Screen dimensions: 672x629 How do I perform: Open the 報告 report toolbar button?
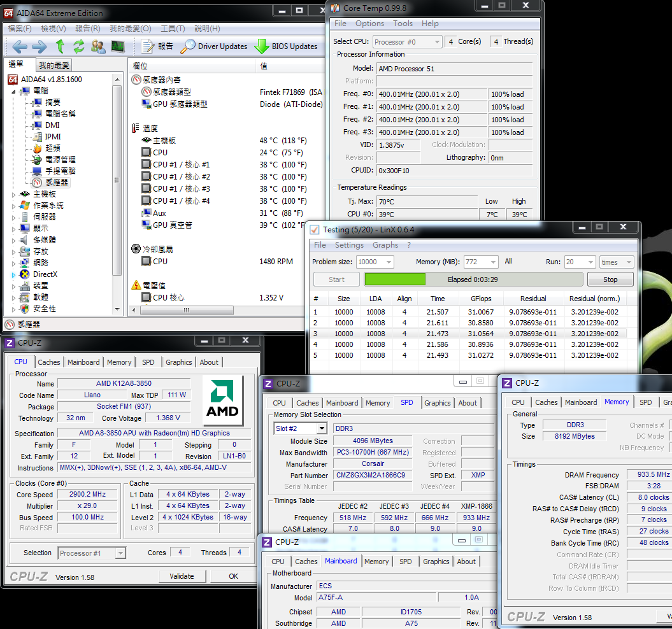click(x=157, y=46)
